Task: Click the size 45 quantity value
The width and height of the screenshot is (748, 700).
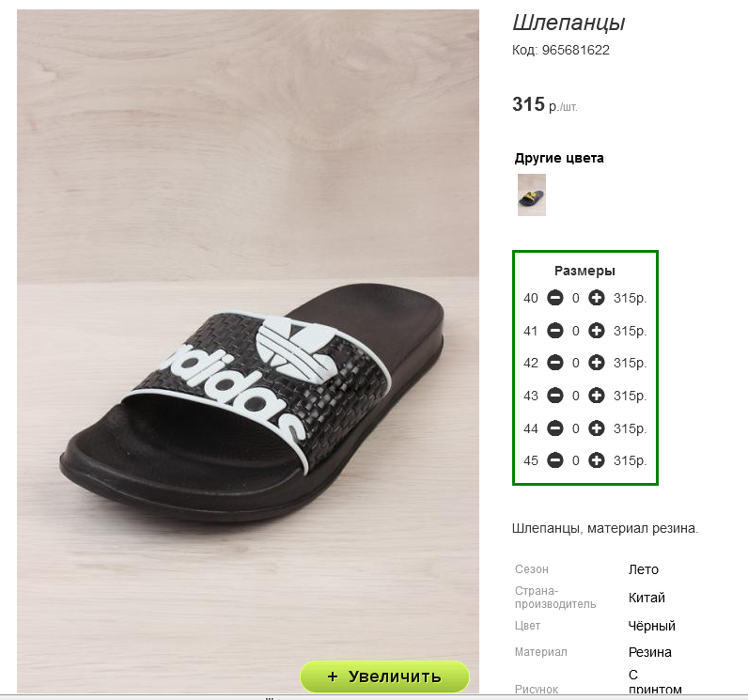Action: pos(576,460)
